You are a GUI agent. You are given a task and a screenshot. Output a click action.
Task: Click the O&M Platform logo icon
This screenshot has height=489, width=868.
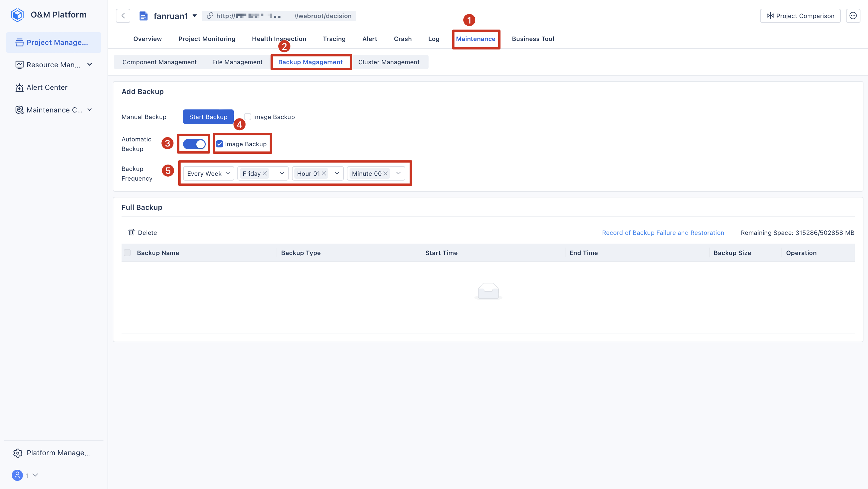pos(17,15)
